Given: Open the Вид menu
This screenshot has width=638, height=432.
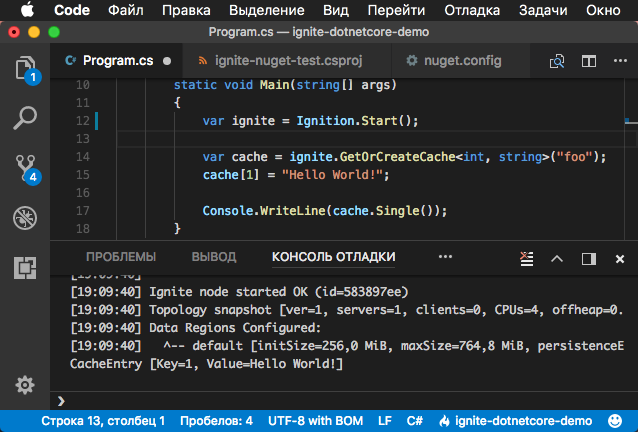Looking at the screenshot, I should tap(336, 10).
